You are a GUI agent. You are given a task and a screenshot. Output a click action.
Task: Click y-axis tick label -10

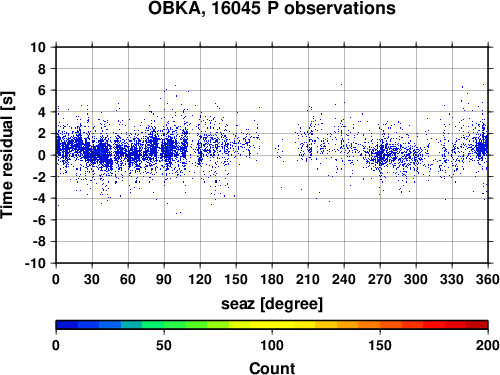[x=35, y=263]
